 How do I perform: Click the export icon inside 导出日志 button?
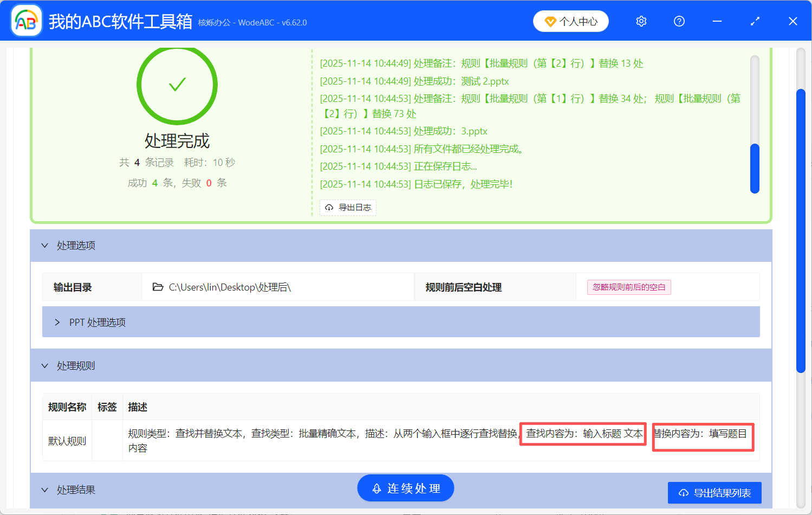click(329, 208)
